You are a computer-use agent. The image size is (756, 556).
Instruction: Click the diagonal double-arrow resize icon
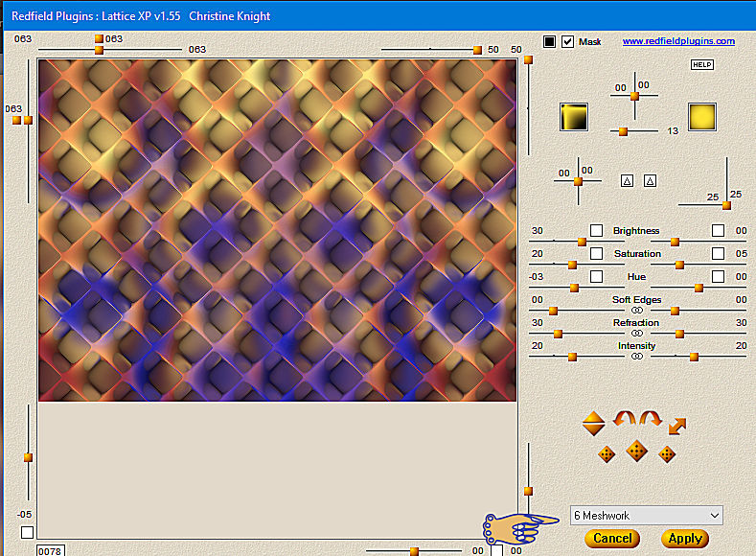676,427
